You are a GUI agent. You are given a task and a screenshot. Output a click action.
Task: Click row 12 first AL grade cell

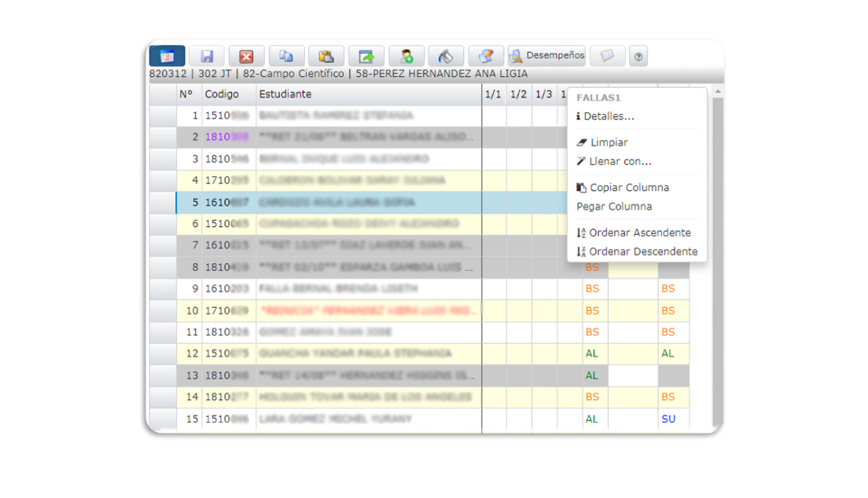coord(595,353)
